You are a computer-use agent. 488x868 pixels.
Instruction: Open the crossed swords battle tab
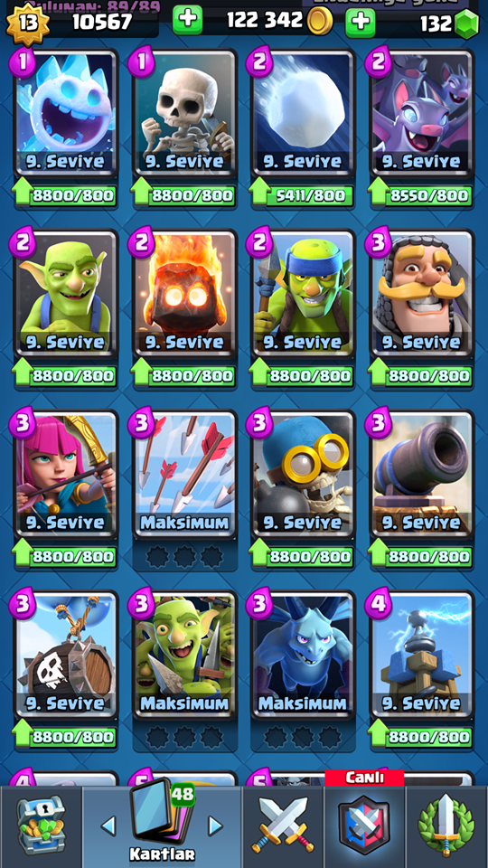click(283, 826)
